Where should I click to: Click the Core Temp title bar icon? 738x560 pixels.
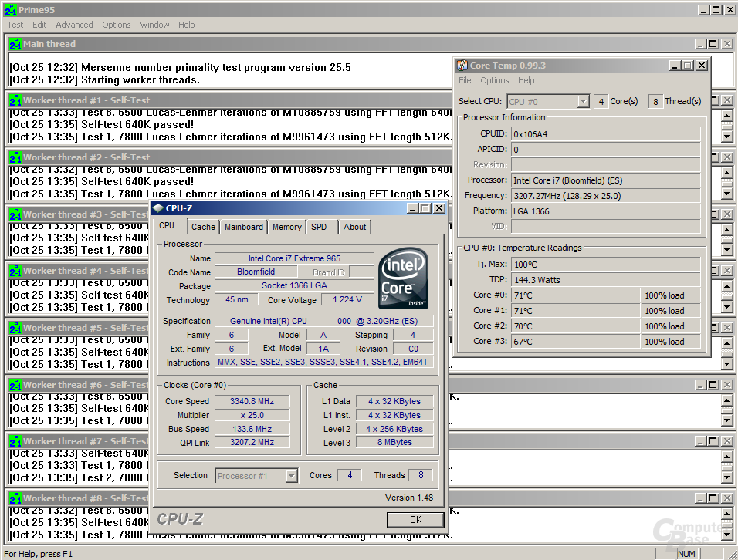[462, 66]
